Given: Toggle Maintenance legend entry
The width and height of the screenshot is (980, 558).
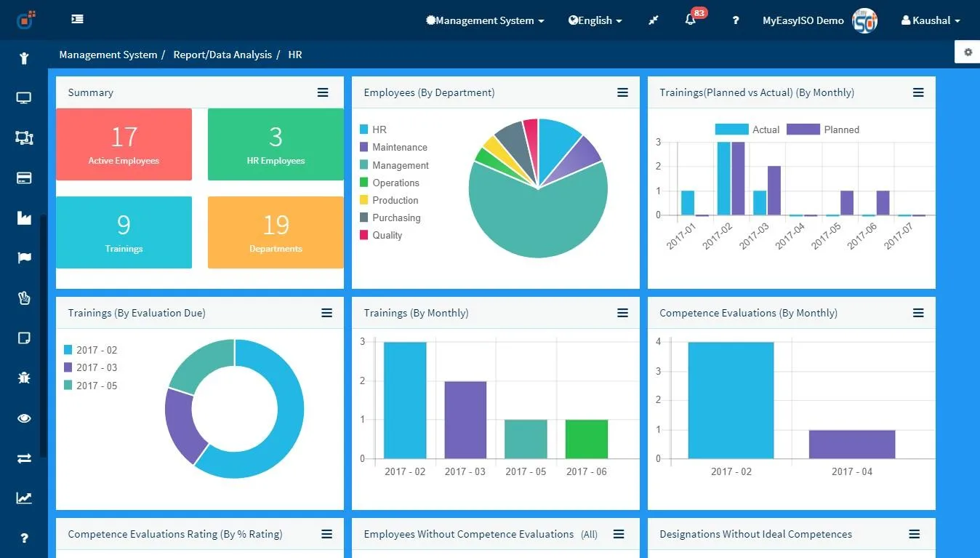Looking at the screenshot, I should [393, 147].
